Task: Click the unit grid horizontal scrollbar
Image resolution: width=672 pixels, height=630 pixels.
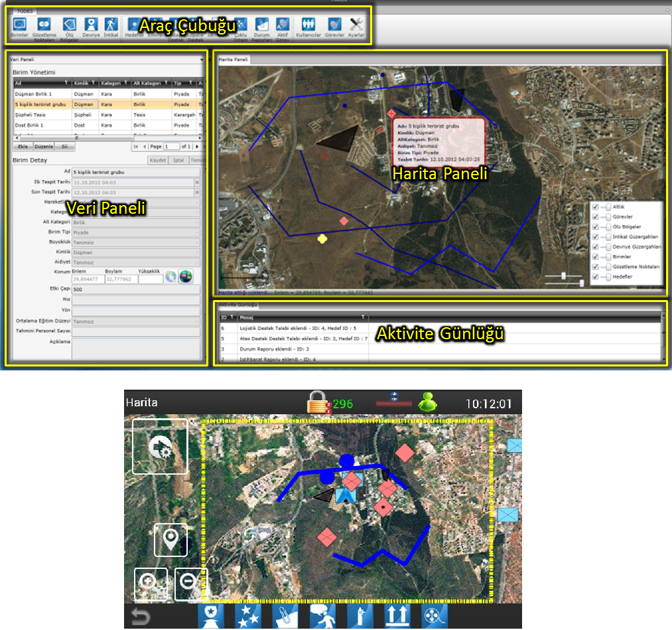Action: click(108, 138)
